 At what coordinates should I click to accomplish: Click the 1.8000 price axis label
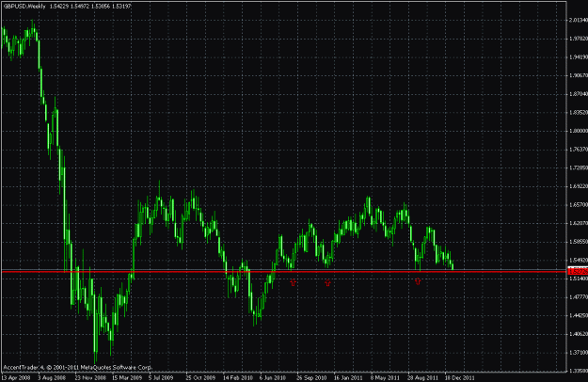pyautogui.click(x=579, y=131)
